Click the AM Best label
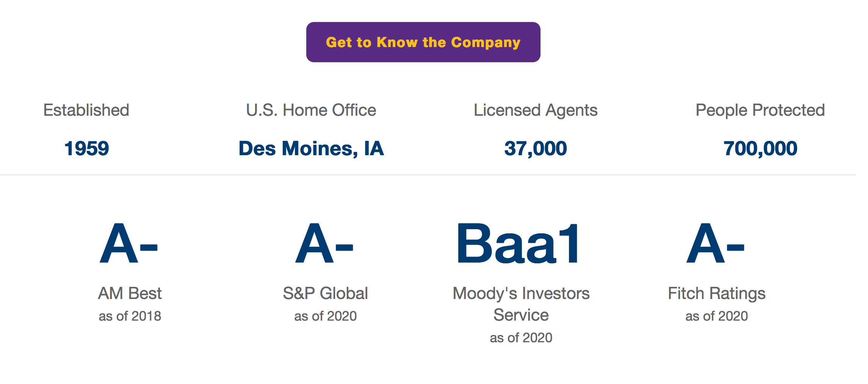The width and height of the screenshot is (868, 384). coord(130,293)
